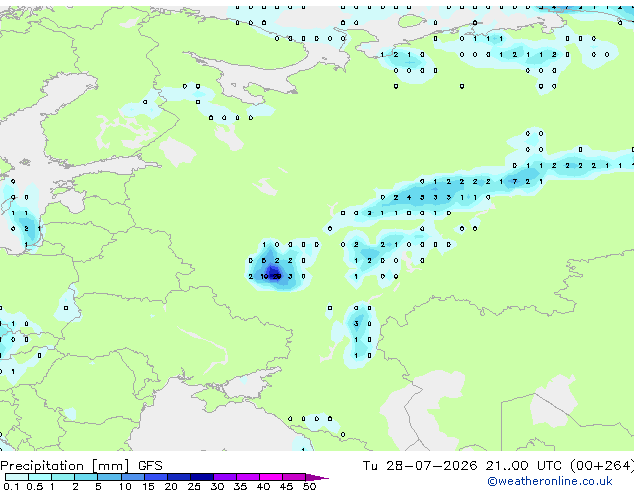Screen dimensions: 634x490
Task: Click legend label '50'
Action: [309, 486]
